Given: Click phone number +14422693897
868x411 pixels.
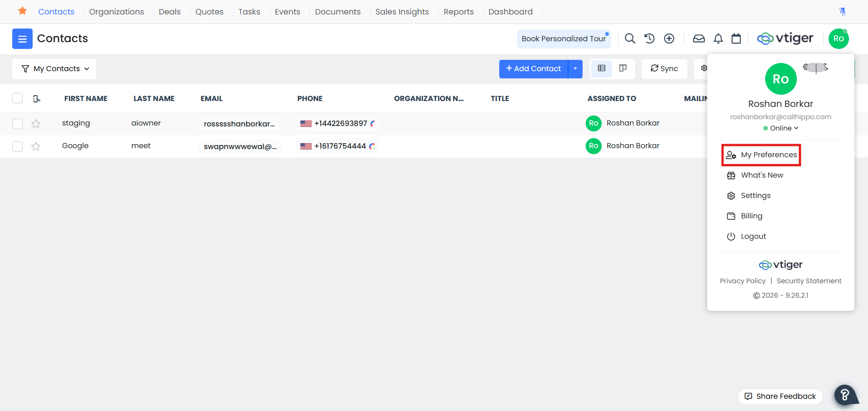Looking at the screenshot, I should [341, 123].
